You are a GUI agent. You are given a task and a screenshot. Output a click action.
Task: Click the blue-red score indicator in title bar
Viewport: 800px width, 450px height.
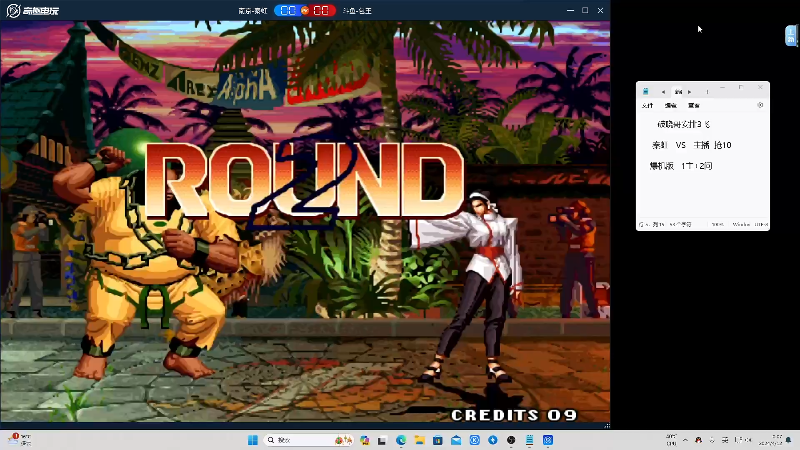tap(305, 10)
